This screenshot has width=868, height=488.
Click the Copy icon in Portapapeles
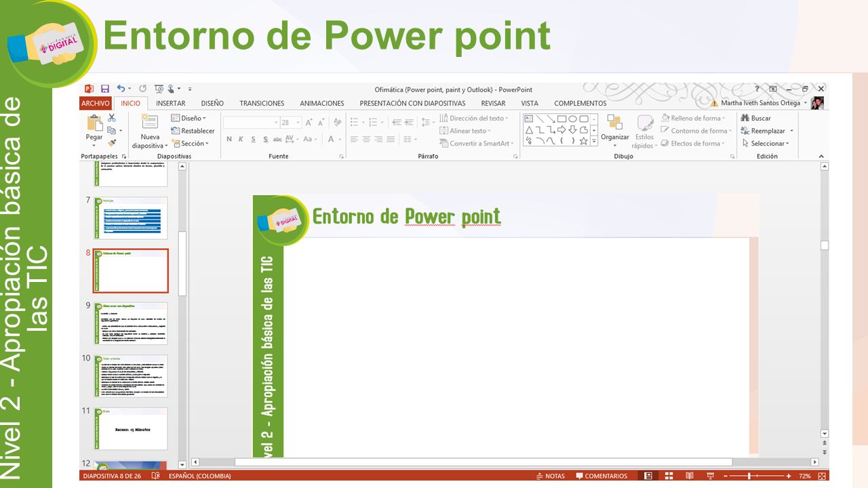click(112, 130)
